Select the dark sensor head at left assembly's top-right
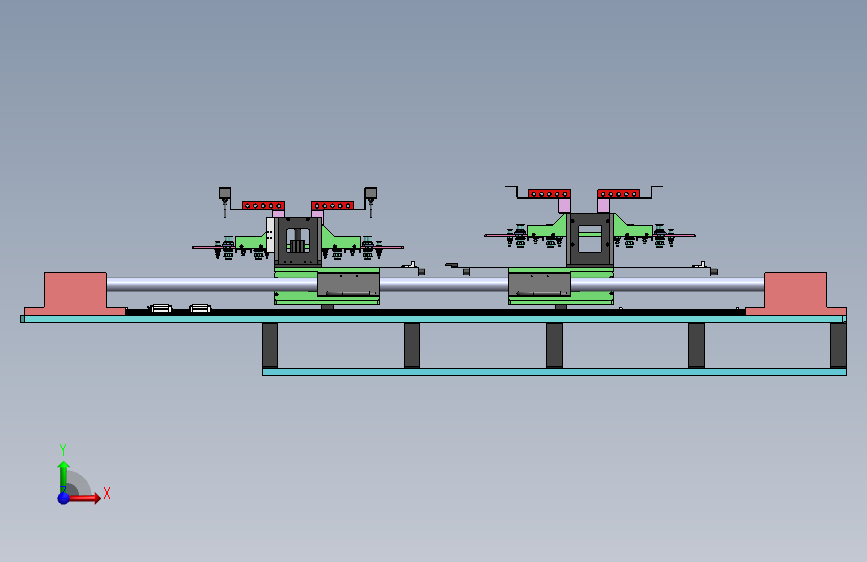Viewport: 867px width, 562px height. click(370, 194)
